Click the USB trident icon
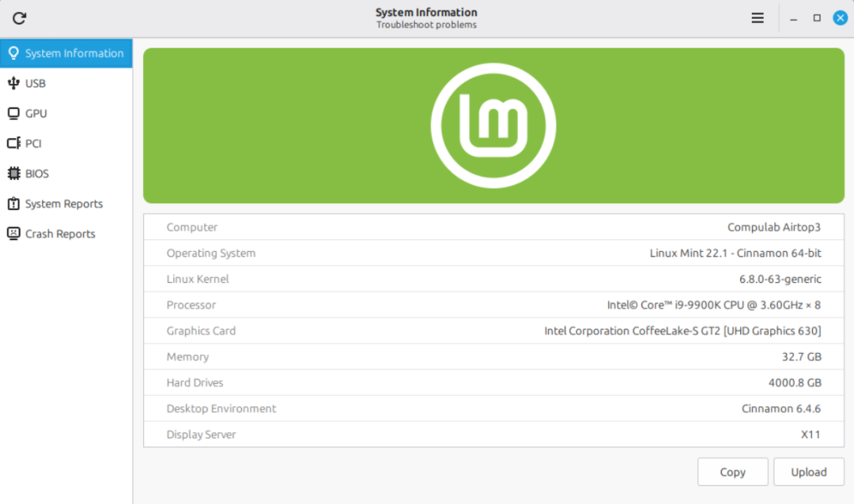The height and width of the screenshot is (504, 854). 13,83
